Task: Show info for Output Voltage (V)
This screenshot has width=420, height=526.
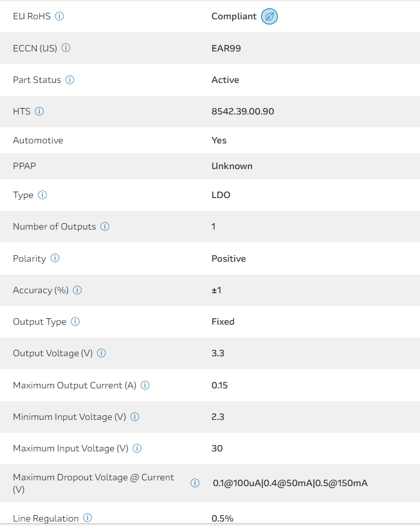Action: click(x=102, y=353)
